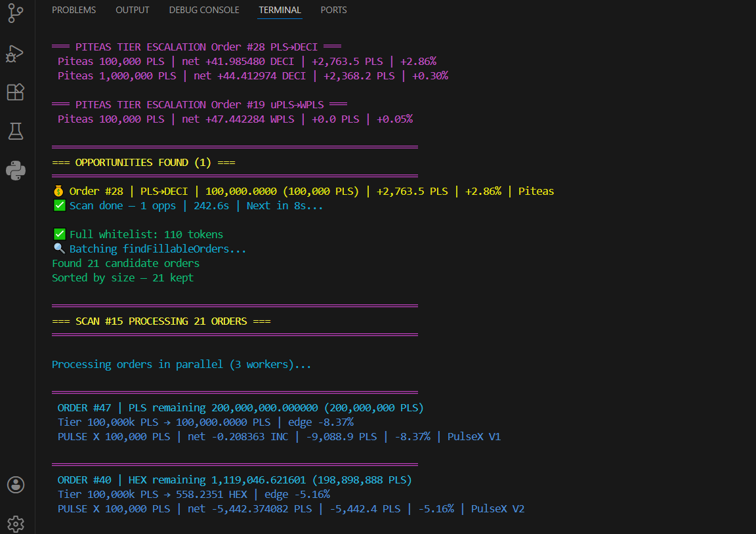The height and width of the screenshot is (534, 756).
Task: Select the TERMINAL tab
Action: [x=280, y=10]
